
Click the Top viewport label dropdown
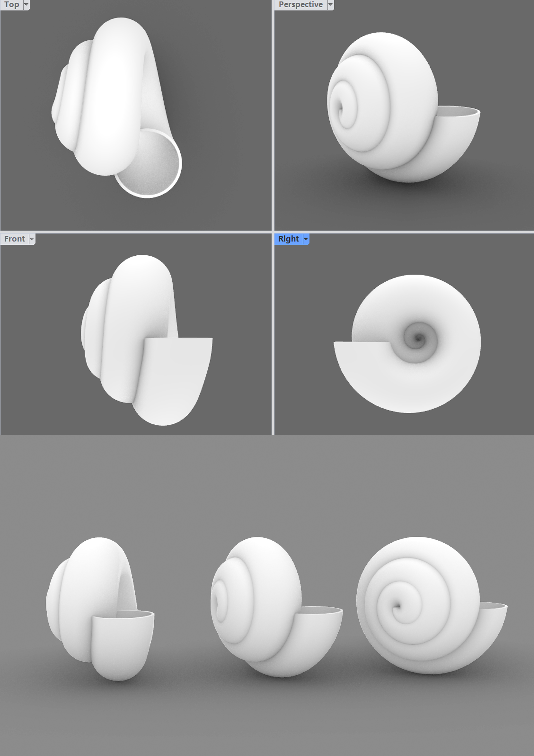pos(27,5)
